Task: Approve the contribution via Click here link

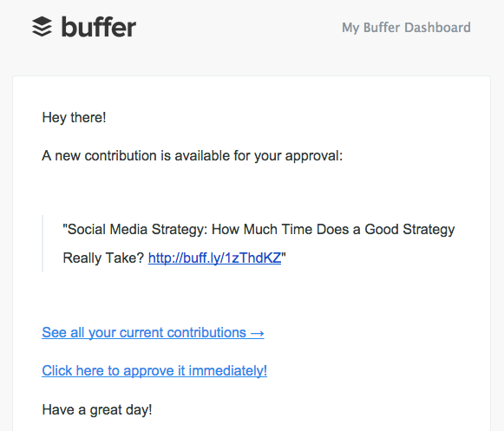Action: pyautogui.click(x=154, y=371)
